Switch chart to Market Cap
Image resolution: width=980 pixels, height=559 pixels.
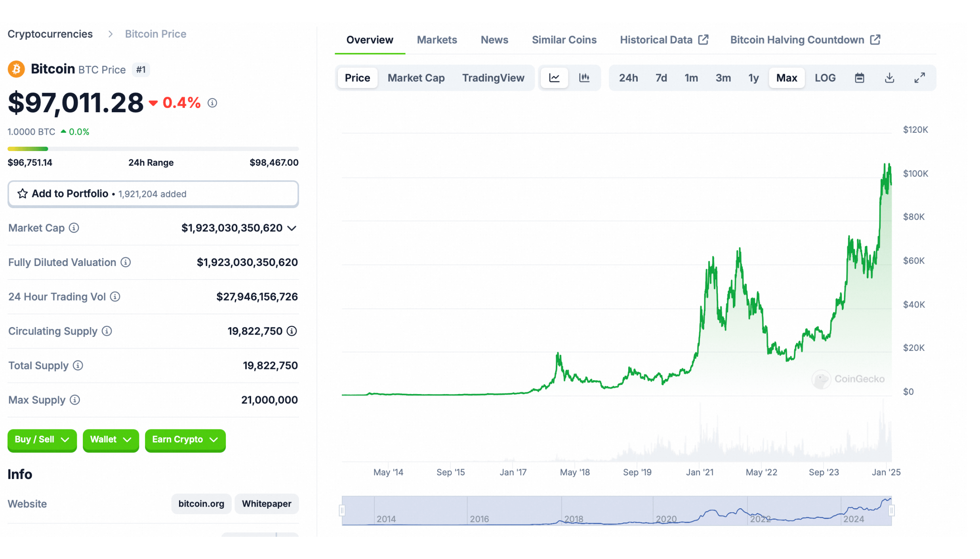416,78
